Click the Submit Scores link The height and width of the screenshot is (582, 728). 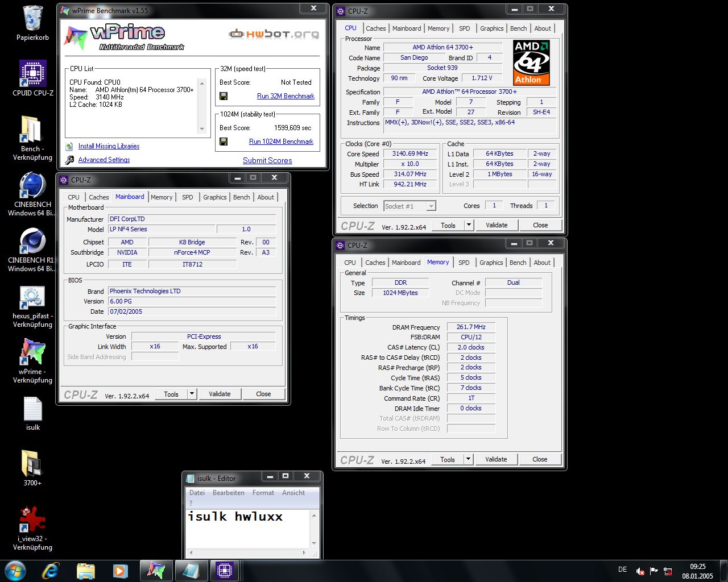click(x=267, y=160)
